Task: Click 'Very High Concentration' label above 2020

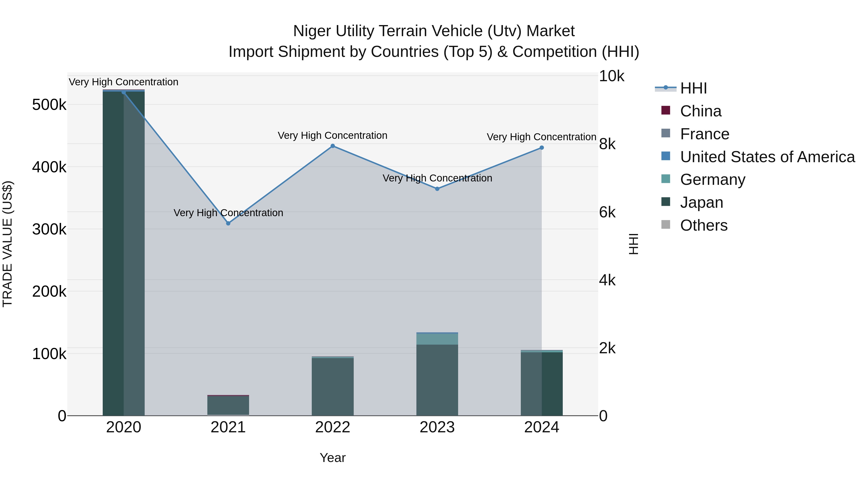Action: tap(124, 82)
